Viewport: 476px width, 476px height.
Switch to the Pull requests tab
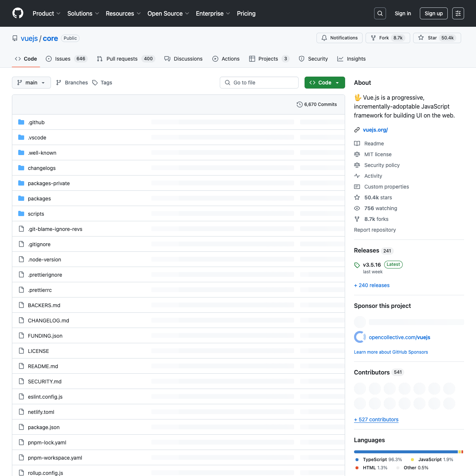click(x=126, y=59)
